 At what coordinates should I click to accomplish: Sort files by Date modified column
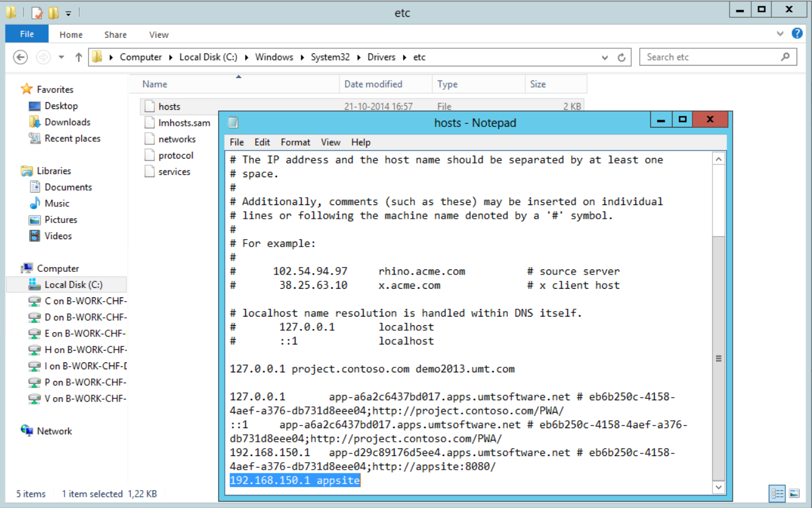click(x=385, y=84)
